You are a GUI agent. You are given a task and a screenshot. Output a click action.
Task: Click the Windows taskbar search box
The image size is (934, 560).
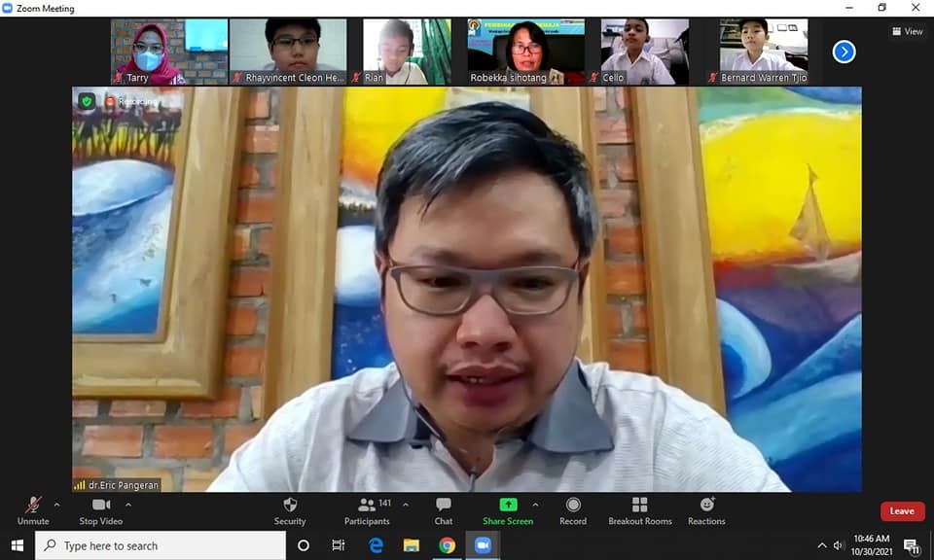coord(161,545)
